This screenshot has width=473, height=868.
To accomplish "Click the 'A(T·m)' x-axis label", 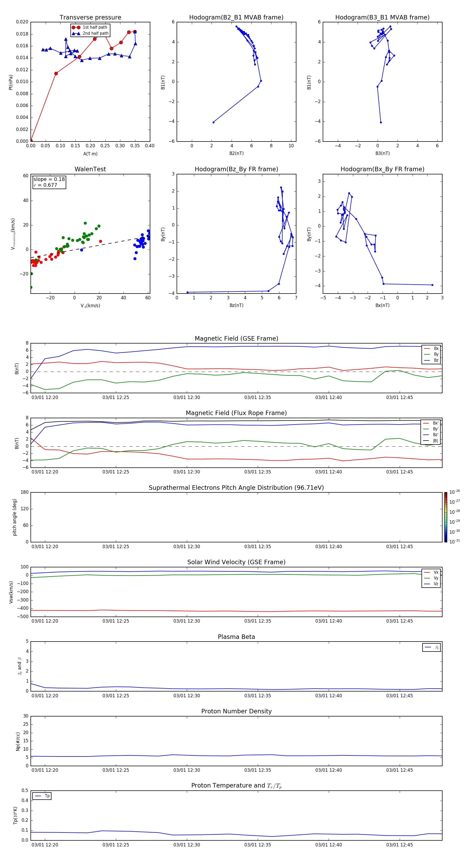I will click(x=90, y=154).
